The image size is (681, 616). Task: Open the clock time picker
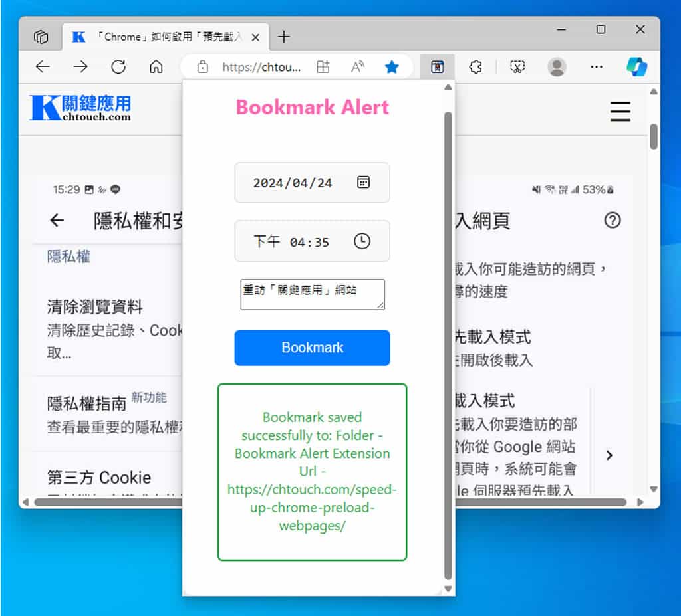click(362, 241)
